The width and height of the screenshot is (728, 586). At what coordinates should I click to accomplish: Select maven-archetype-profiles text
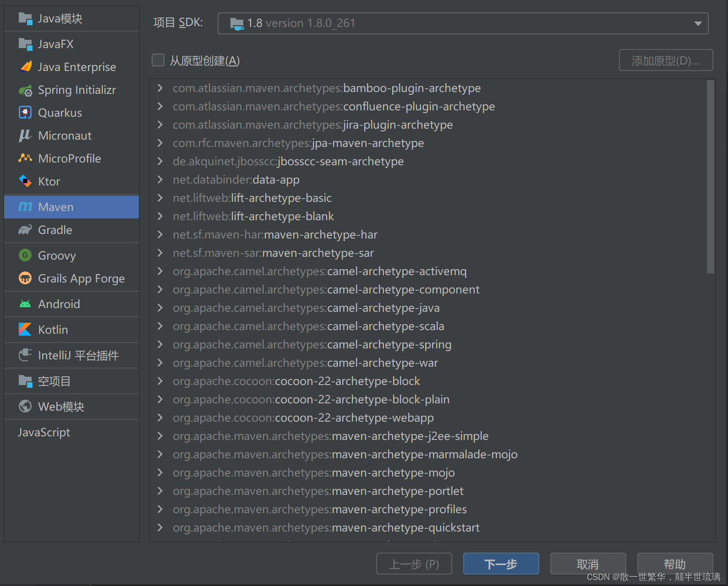coord(399,509)
